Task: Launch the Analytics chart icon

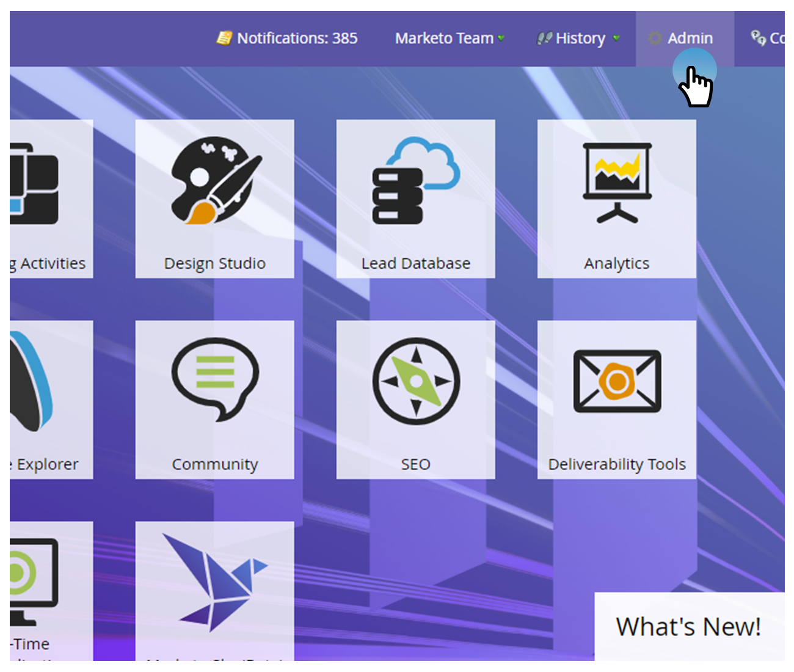Action: (617, 183)
